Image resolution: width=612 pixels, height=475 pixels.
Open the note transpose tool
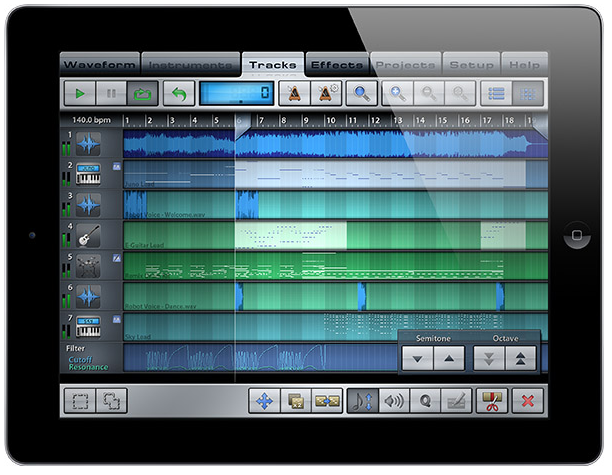point(363,401)
